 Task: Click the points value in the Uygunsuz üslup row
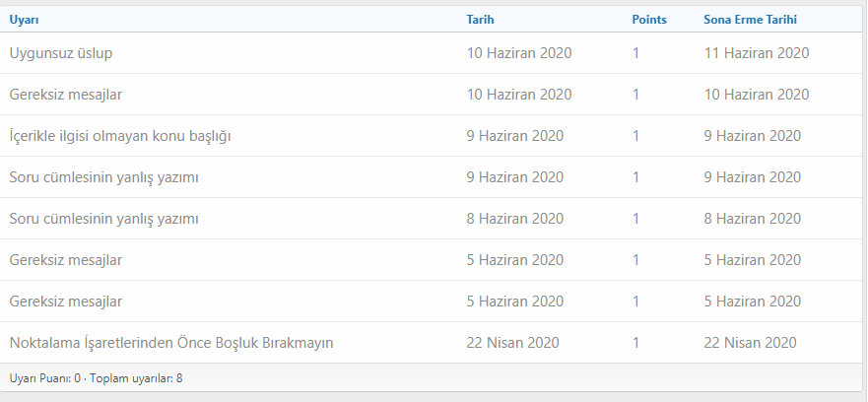636,53
